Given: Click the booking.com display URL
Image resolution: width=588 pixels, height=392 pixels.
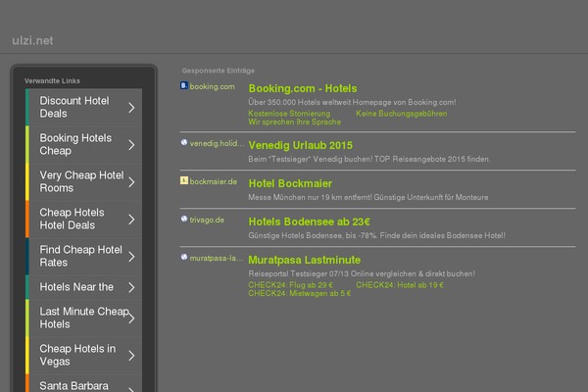Looking at the screenshot, I should (212, 86).
